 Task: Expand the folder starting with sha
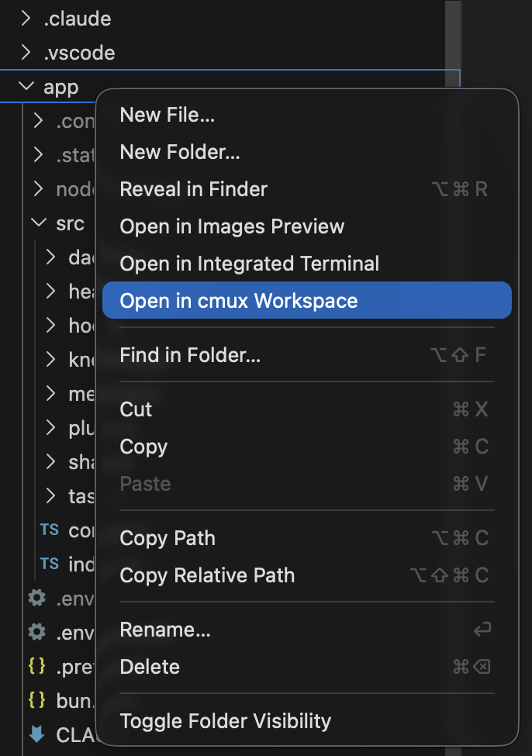coord(51,461)
